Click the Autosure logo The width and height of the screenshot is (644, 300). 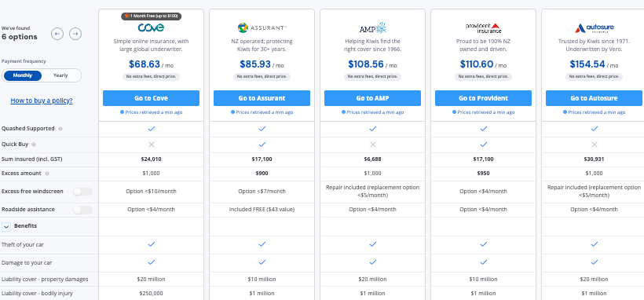(x=594, y=28)
